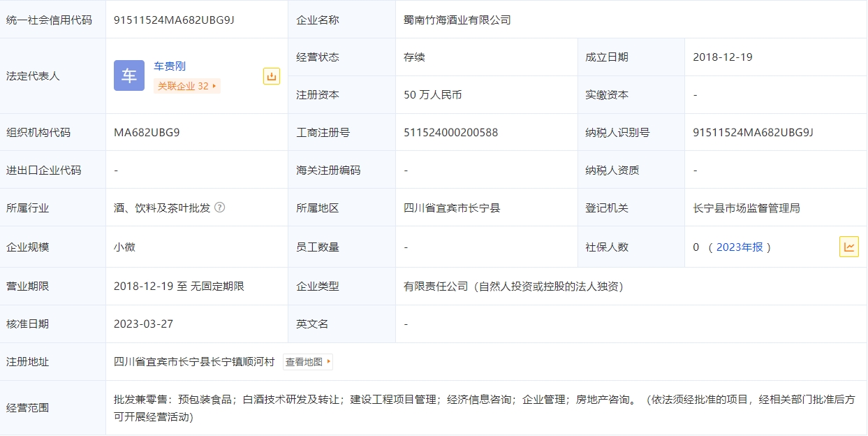Select the unified social credit code value 91511524MA682UBG9J
This screenshot has width=868, height=436.
coord(174,20)
